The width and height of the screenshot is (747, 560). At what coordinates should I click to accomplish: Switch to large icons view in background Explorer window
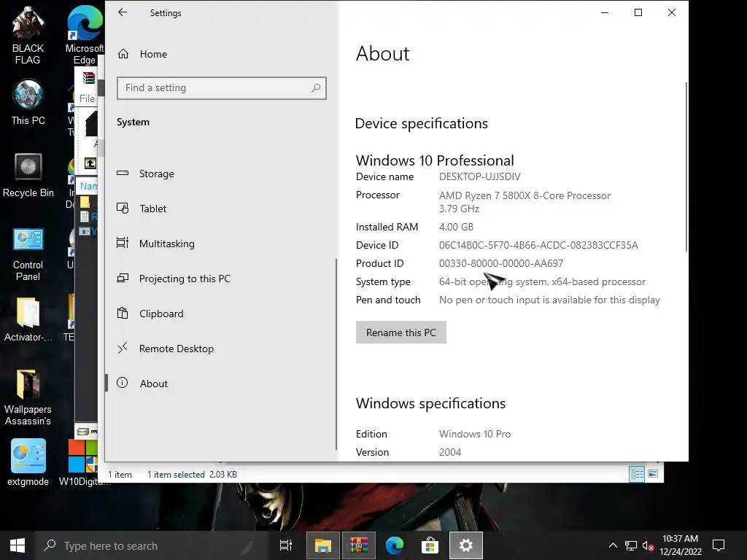click(x=653, y=474)
